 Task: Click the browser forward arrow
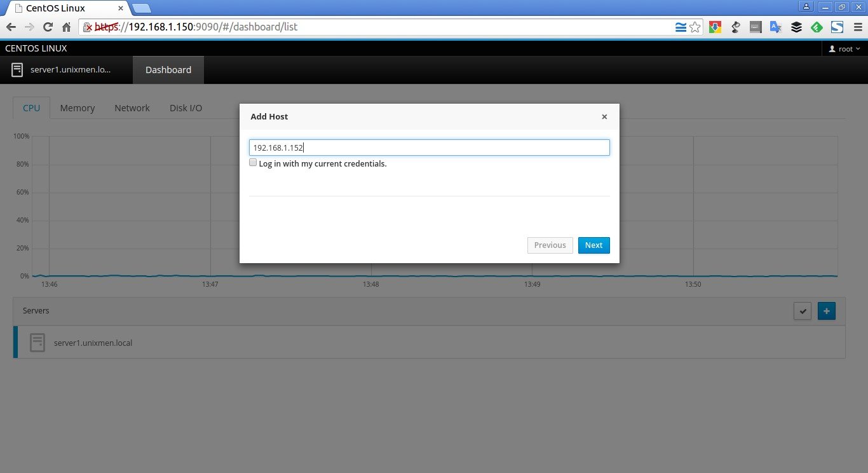(29, 27)
